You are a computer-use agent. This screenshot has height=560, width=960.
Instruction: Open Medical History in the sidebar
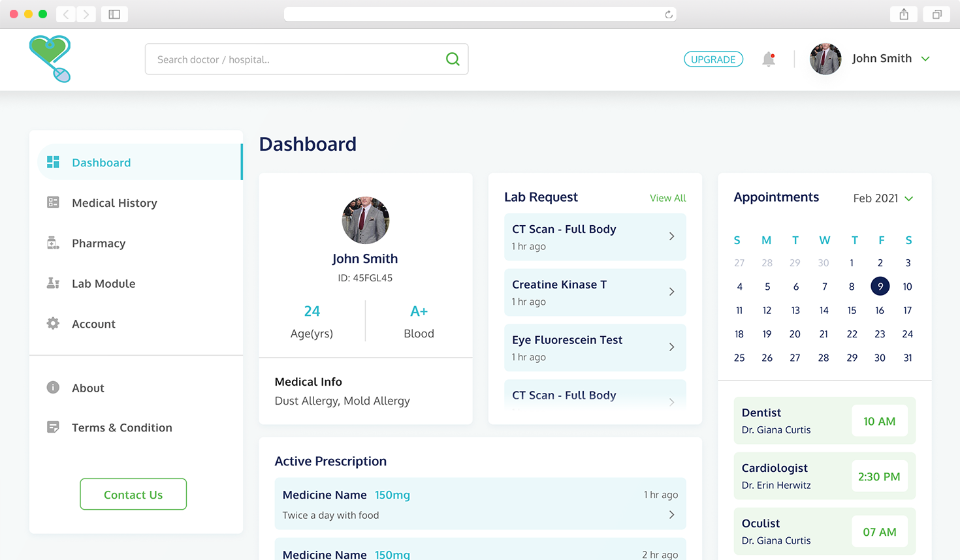[114, 203]
